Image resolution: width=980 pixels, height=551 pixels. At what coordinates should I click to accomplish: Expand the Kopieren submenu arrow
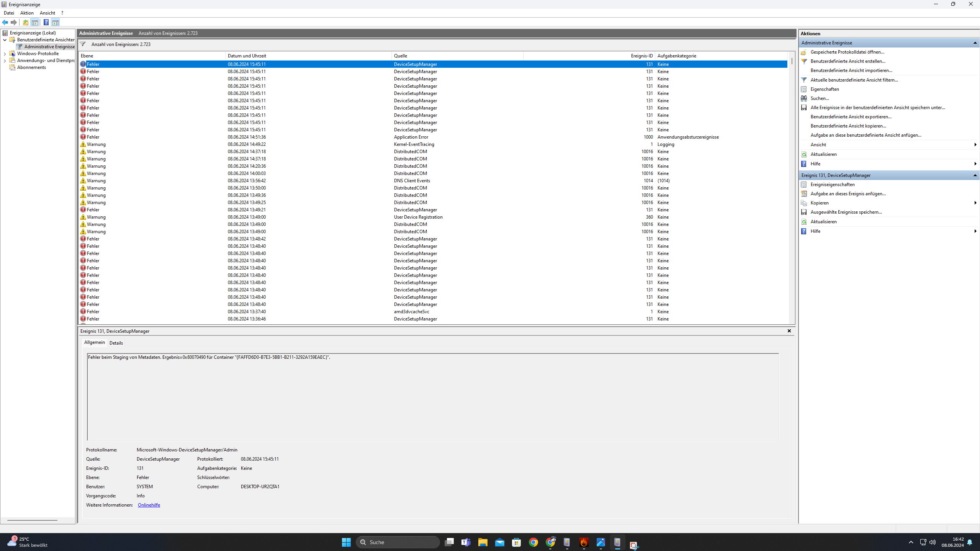click(x=975, y=203)
